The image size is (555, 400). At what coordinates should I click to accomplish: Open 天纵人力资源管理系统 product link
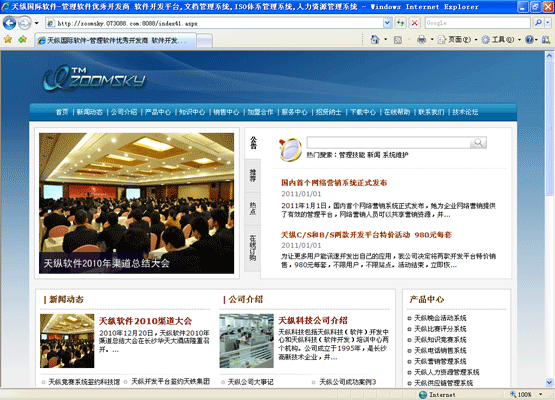click(x=447, y=372)
